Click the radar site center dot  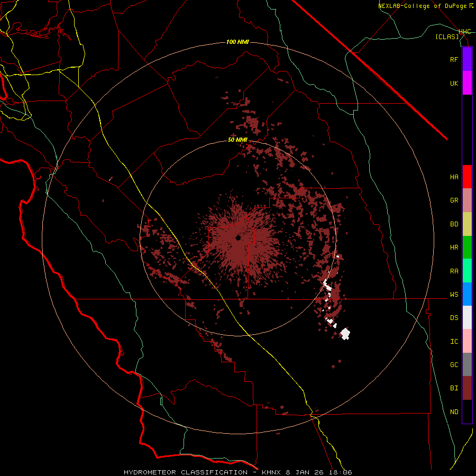[x=238, y=238]
